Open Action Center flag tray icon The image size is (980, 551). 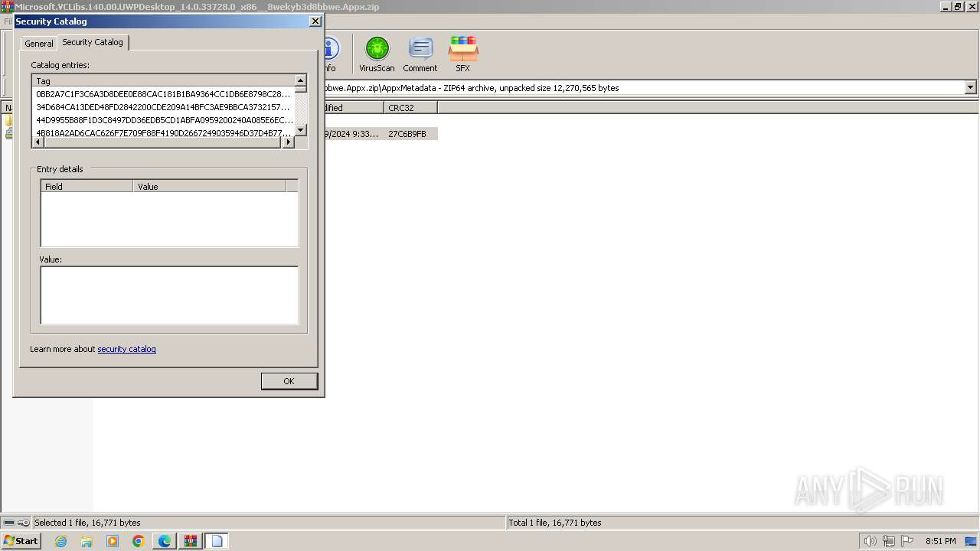[x=908, y=541]
